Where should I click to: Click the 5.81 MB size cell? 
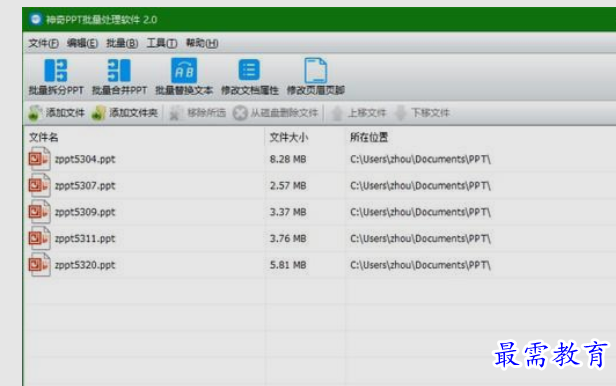(288, 265)
